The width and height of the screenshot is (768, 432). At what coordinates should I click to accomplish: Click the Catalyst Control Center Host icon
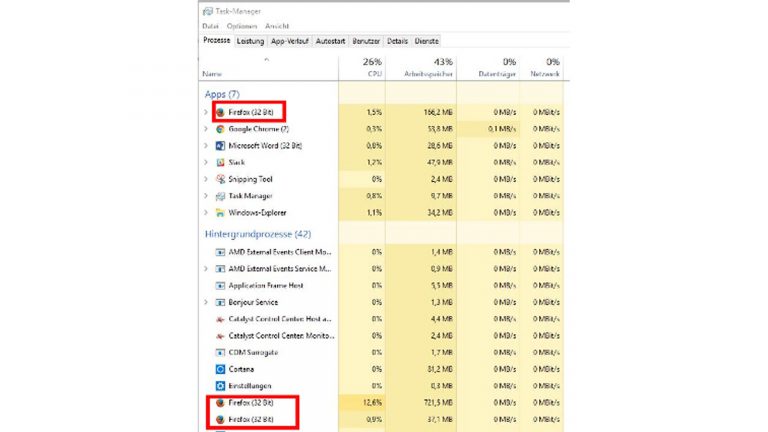click(220, 319)
